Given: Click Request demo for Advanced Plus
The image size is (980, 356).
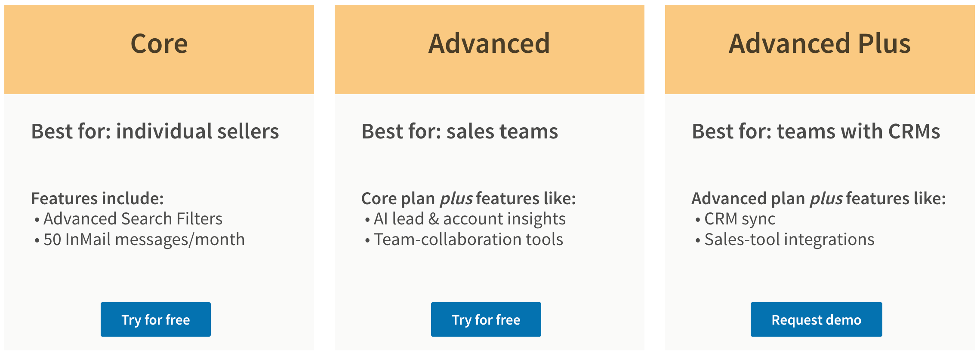Looking at the screenshot, I should 816,319.
